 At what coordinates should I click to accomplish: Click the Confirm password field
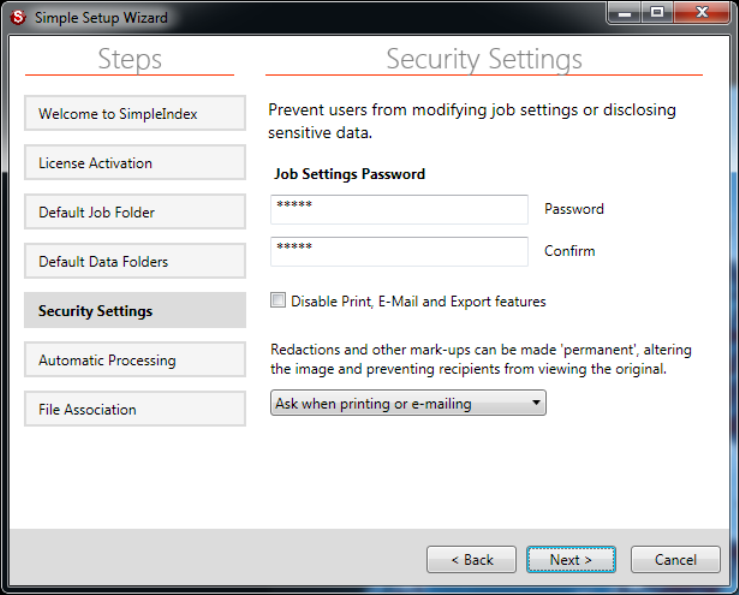399,252
